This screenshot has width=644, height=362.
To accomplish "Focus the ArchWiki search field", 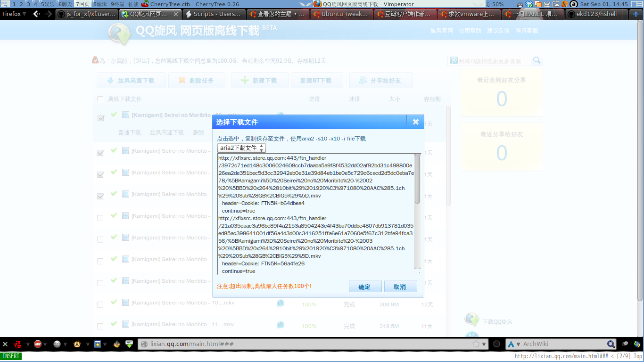I will [x=563, y=344].
